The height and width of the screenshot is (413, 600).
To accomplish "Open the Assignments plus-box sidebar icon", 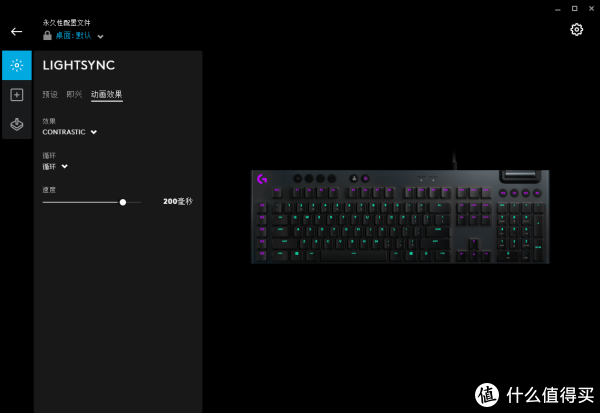I will [x=17, y=95].
